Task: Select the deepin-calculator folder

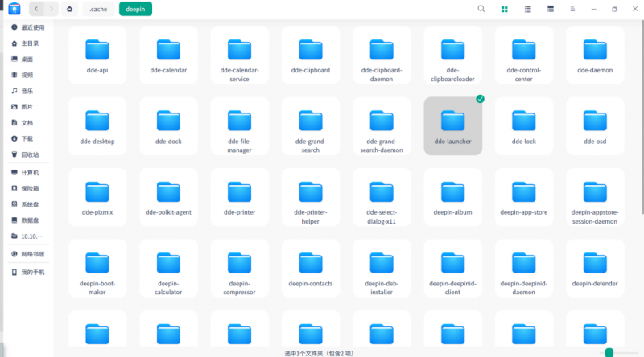Action: [x=168, y=269]
